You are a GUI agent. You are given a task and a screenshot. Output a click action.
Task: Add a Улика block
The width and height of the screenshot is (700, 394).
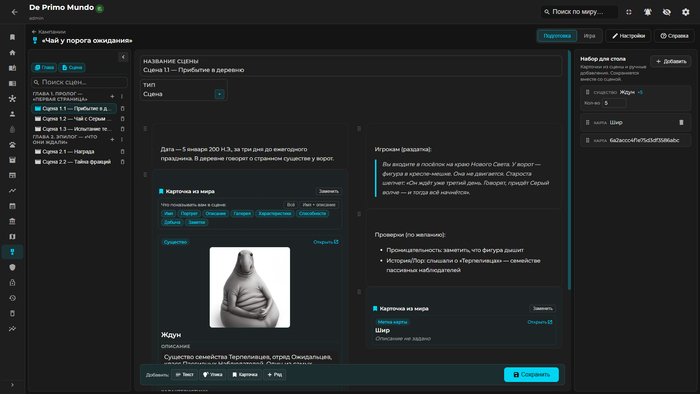(x=212, y=375)
